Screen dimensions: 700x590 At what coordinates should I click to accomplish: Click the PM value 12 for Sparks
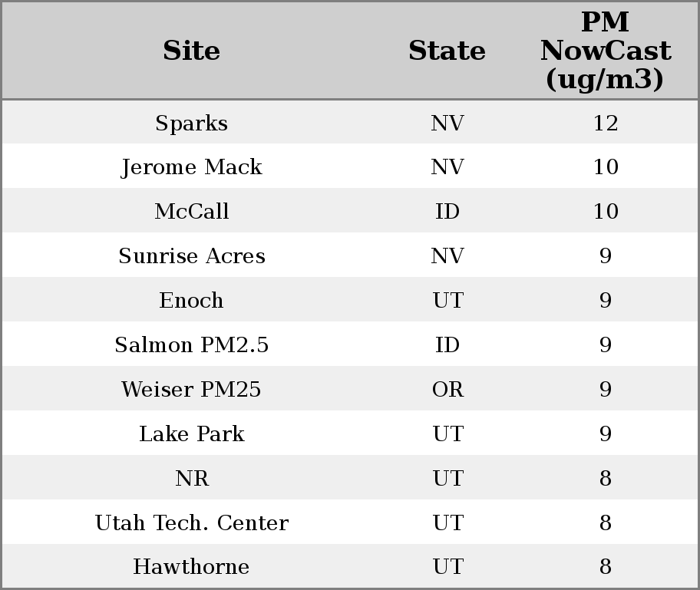[x=605, y=123]
